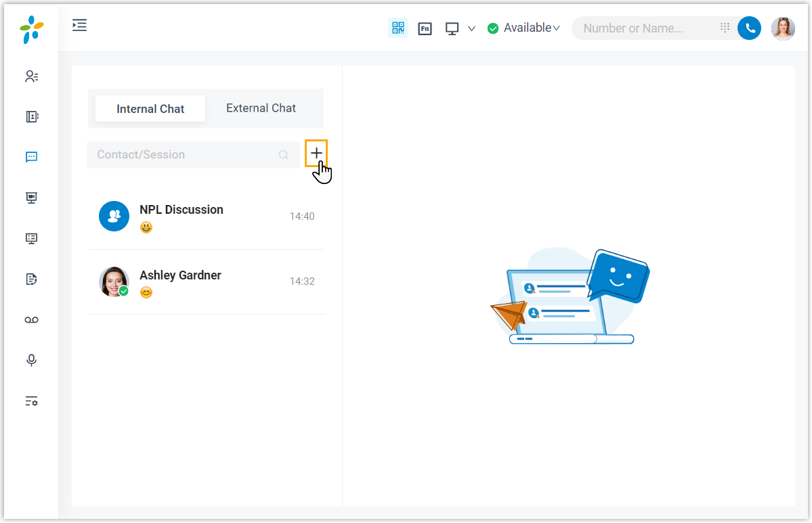Open the Contacts address book icon
The height and width of the screenshot is (523, 812).
(31, 117)
